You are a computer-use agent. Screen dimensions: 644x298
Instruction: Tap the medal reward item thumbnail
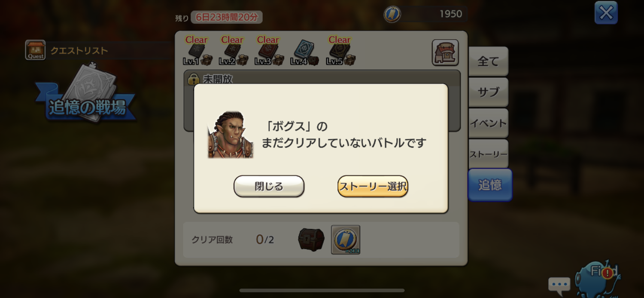tap(346, 240)
